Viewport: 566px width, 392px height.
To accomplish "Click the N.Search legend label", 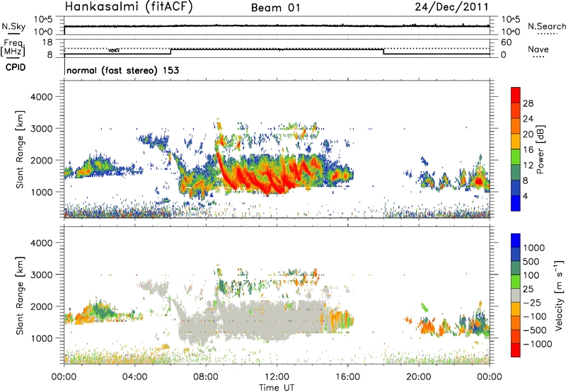I will pos(546,26).
